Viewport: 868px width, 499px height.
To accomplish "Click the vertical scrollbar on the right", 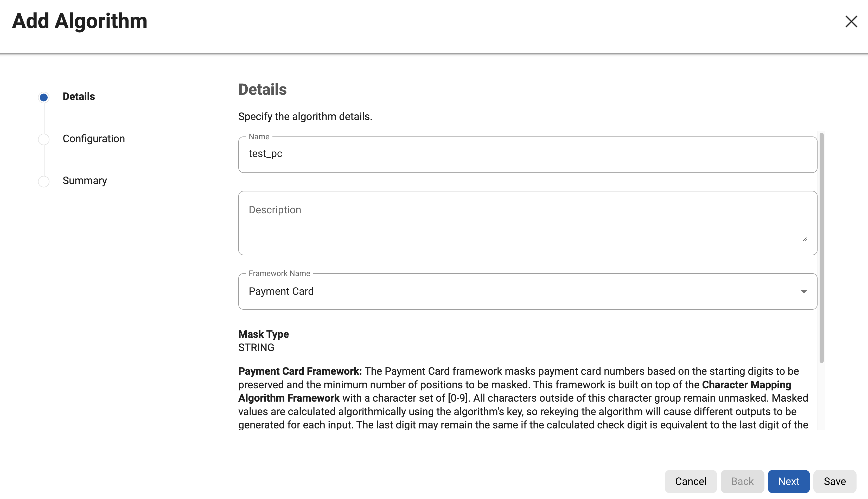I will 821,240.
